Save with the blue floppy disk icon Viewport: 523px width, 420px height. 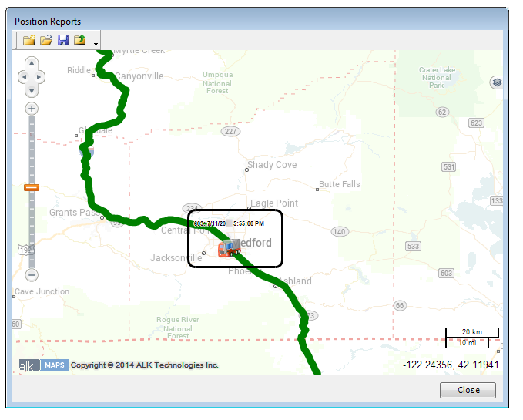[x=63, y=40]
